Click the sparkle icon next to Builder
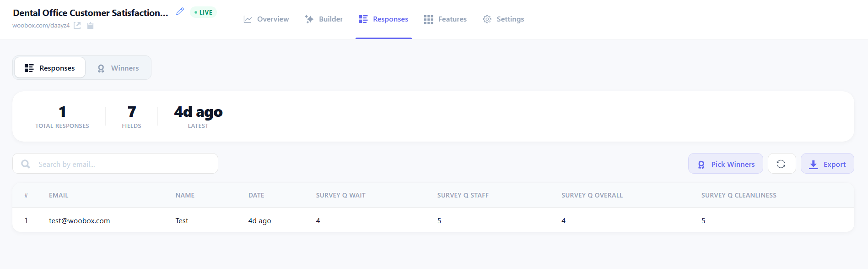Image resolution: width=868 pixels, height=269 pixels. (308, 19)
